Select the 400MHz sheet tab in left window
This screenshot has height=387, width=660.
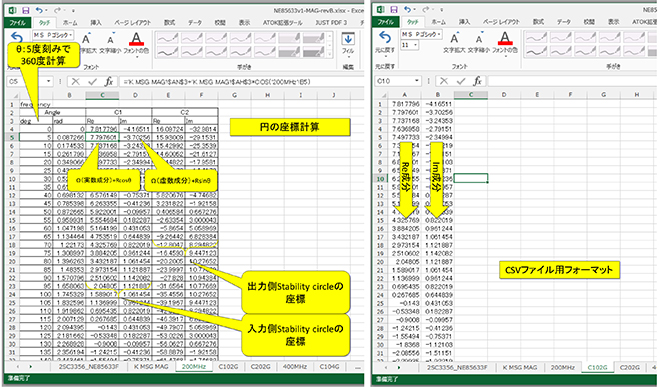(x=294, y=367)
